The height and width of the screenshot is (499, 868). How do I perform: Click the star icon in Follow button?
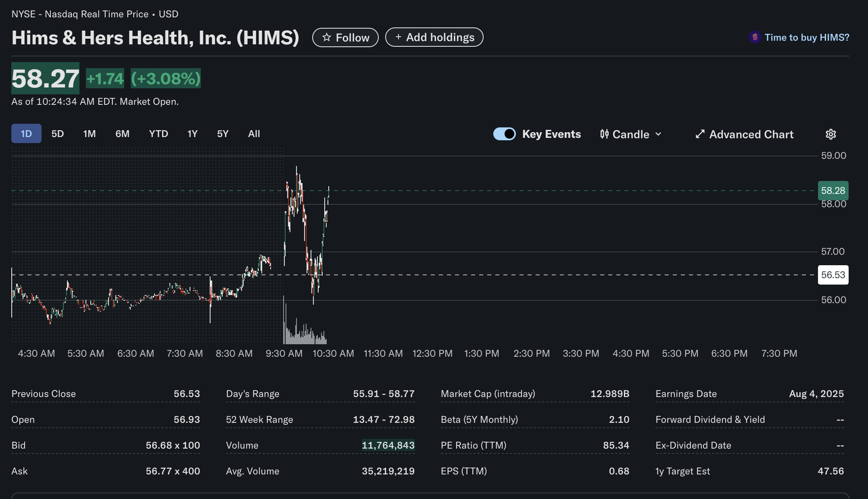327,37
